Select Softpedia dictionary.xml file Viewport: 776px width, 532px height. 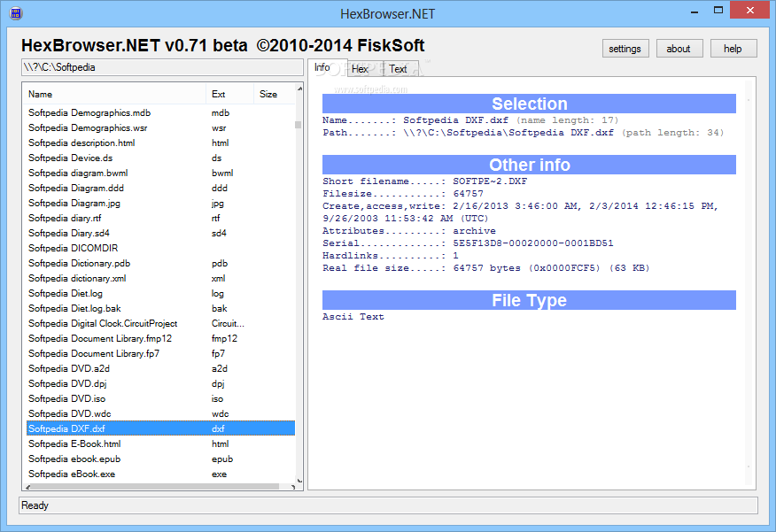click(x=160, y=278)
